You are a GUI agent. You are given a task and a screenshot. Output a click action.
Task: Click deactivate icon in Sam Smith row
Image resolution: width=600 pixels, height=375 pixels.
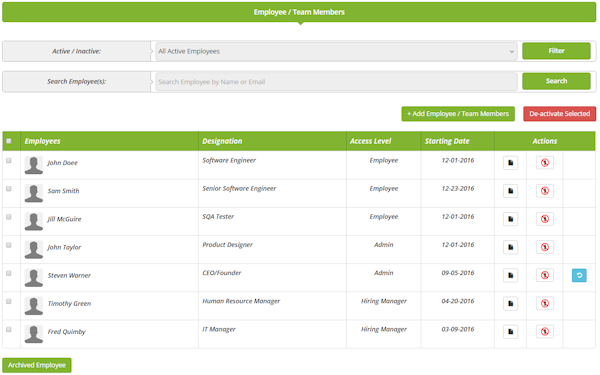545,191
